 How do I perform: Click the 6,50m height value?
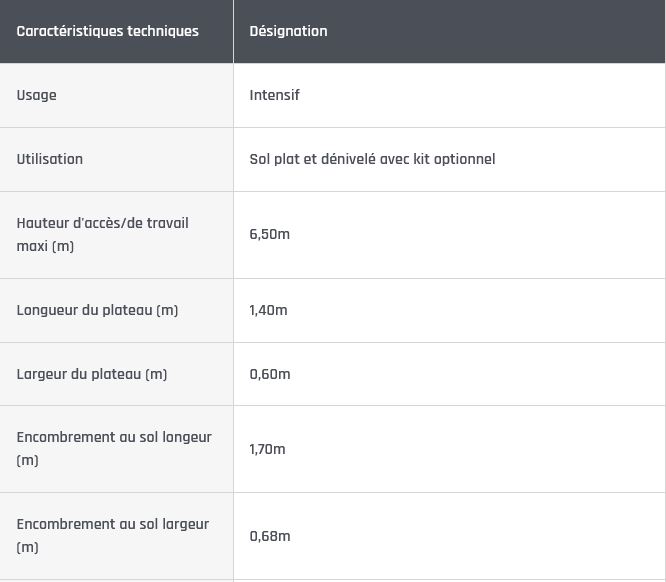pos(269,234)
